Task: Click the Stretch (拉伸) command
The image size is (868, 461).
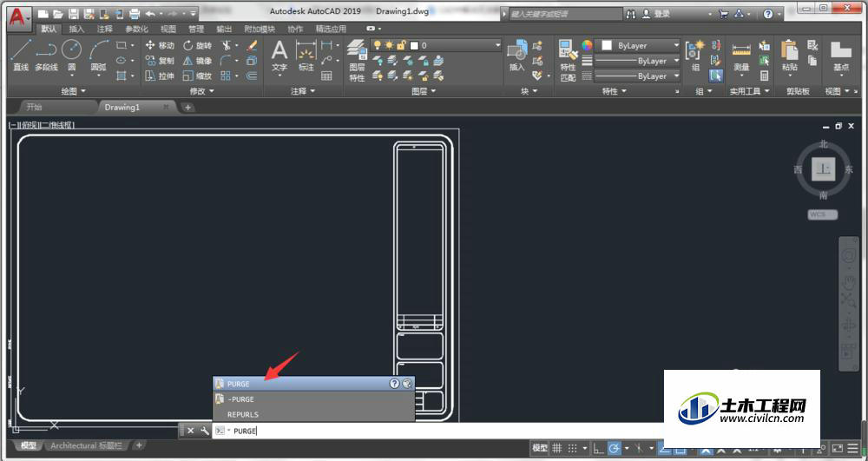Action: 160,76
